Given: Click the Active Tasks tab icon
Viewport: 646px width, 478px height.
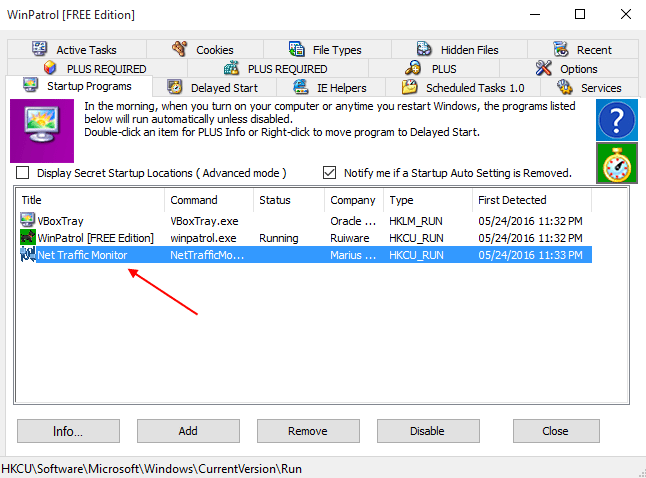Looking at the screenshot, I should pyautogui.click(x=40, y=49).
